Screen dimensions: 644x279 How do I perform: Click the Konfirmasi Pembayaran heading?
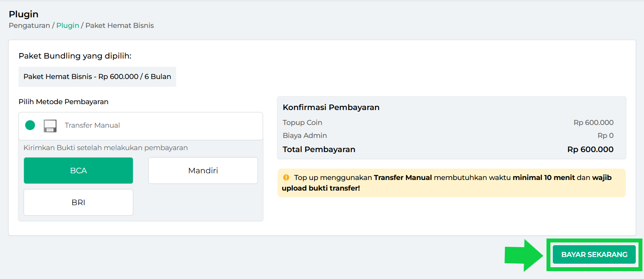click(x=331, y=107)
